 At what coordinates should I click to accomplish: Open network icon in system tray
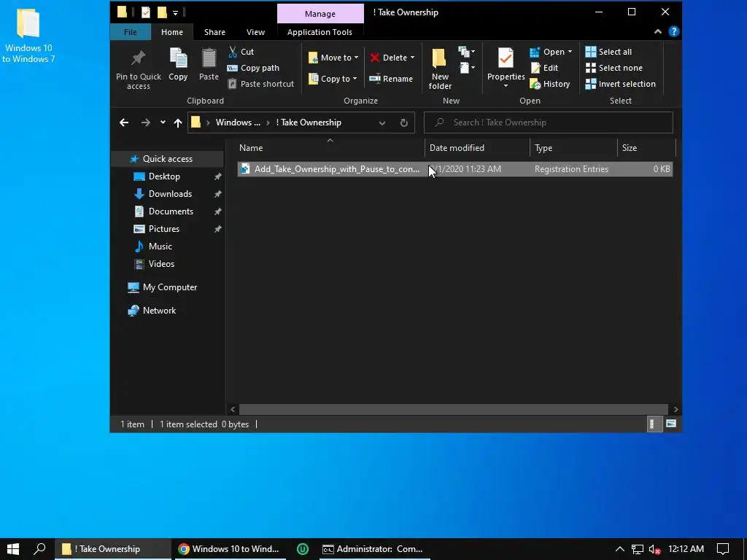[x=638, y=550]
